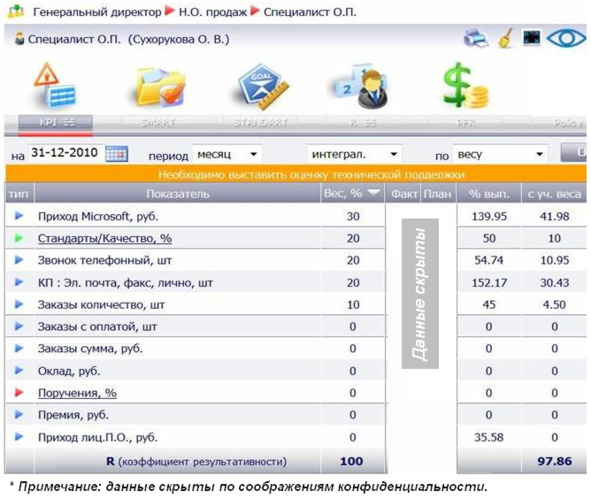Switch to the STANDART tab

(x=260, y=123)
